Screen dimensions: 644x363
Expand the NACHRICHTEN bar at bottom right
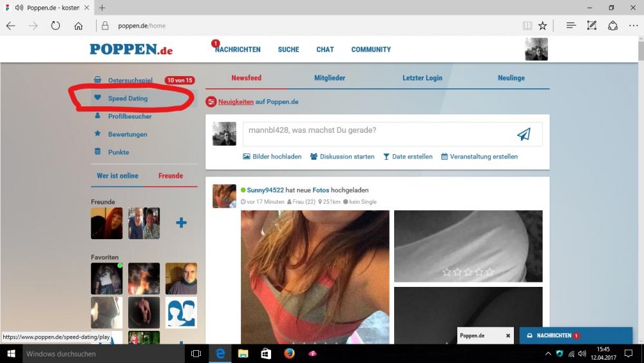point(575,336)
